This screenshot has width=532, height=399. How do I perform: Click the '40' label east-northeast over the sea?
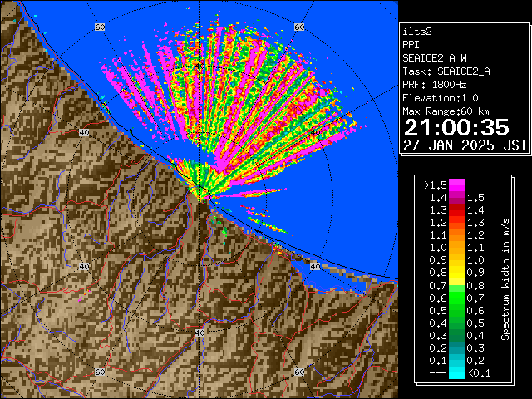(315, 133)
